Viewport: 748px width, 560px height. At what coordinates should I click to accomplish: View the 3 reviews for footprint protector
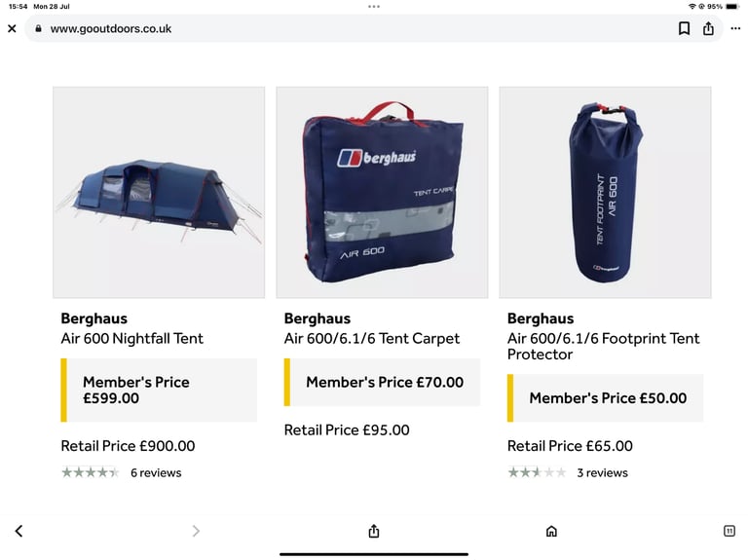tap(603, 472)
